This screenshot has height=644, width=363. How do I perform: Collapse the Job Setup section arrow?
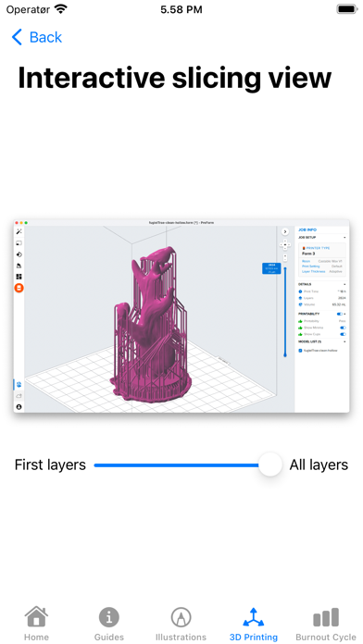[x=344, y=238]
